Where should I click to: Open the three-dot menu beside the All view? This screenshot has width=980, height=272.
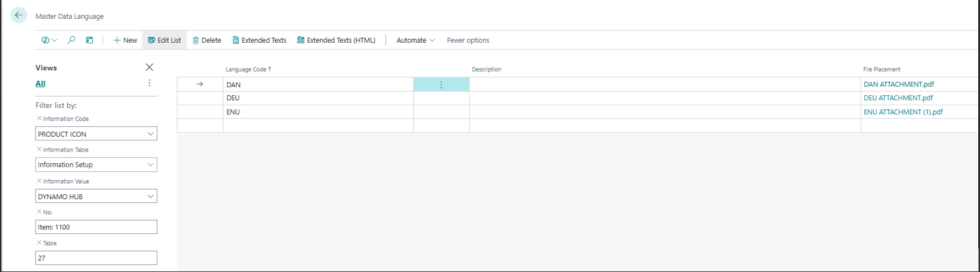[150, 83]
